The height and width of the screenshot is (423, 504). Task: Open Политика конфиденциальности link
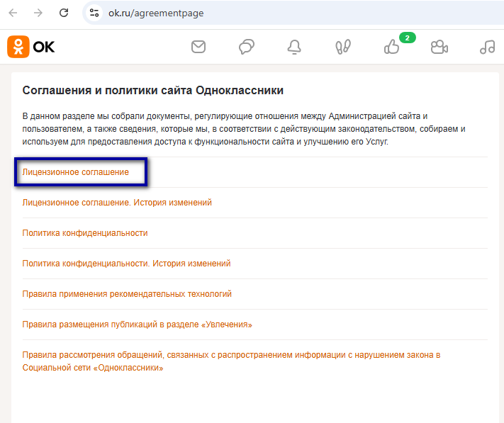coord(85,233)
